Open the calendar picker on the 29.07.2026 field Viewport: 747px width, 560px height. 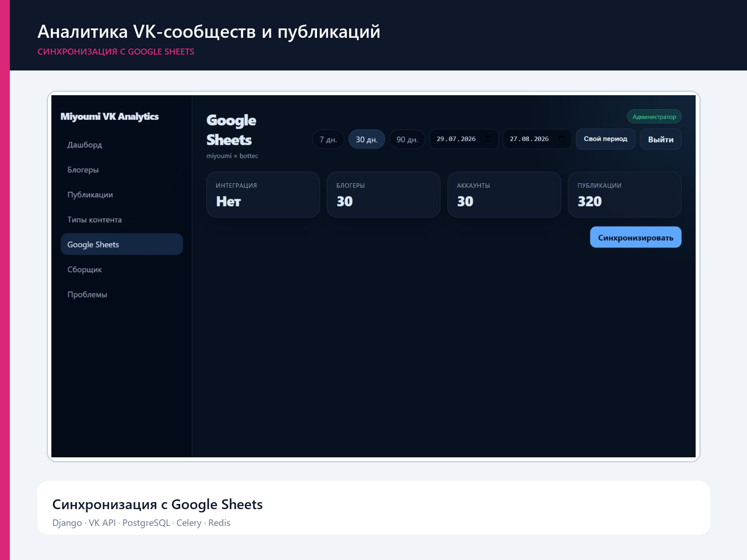[x=488, y=139]
